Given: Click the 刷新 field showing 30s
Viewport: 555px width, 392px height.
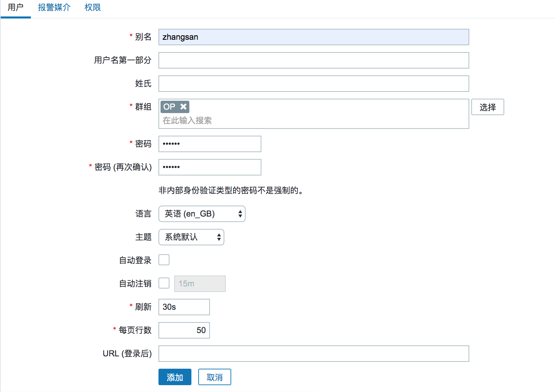Looking at the screenshot, I should [x=184, y=307].
